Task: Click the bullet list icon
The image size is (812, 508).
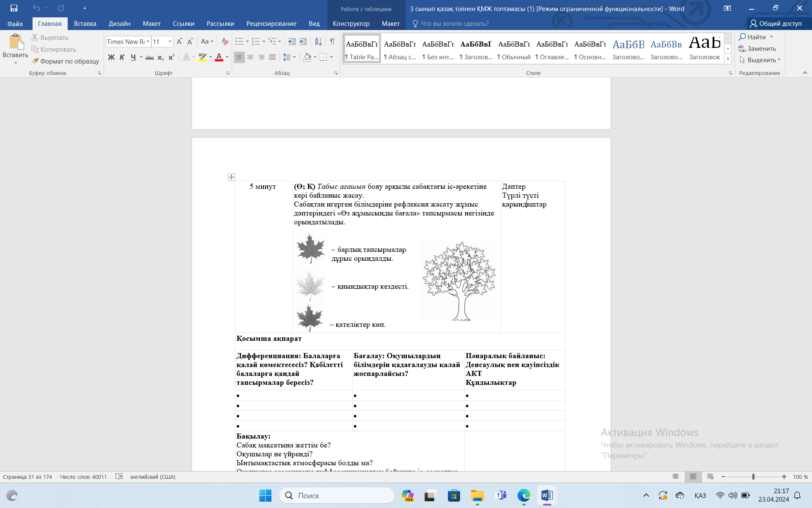Action: coord(239,41)
